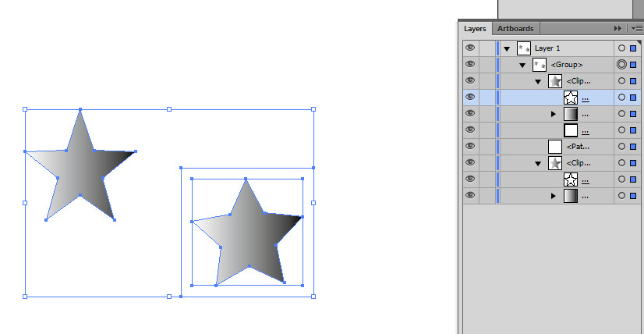Collapse the <Clip...> triangle directly under <Group>
The width and height of the screenshot is (644, 334).
point(538,81)
